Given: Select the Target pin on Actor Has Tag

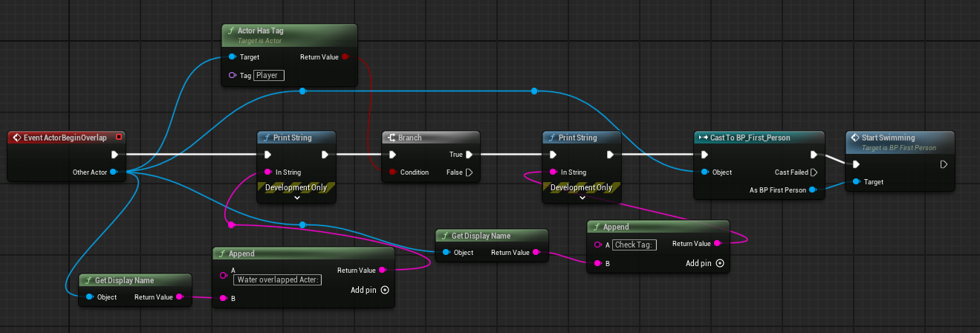Looking at the screenshot, I should 233,56.
